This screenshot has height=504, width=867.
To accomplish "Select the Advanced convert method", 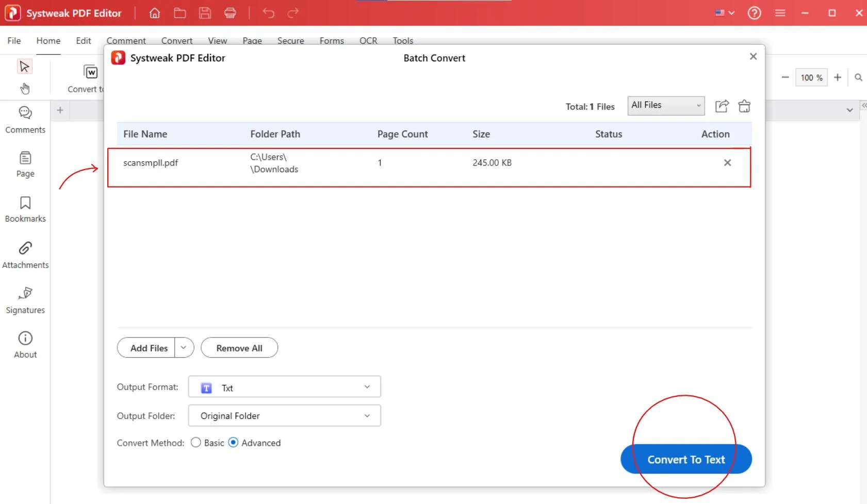I will 234,443.
